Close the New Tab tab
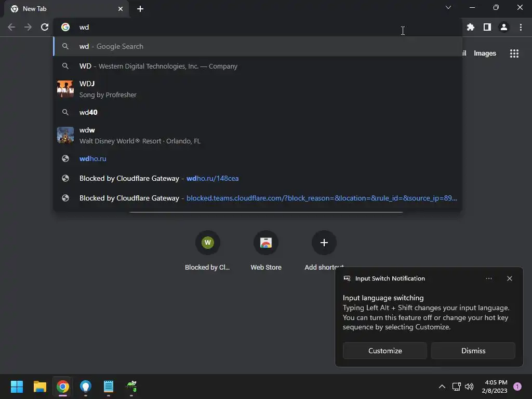The width and height of the screenshot is (532, 399). pyautogui.click(x=121, y=9)
